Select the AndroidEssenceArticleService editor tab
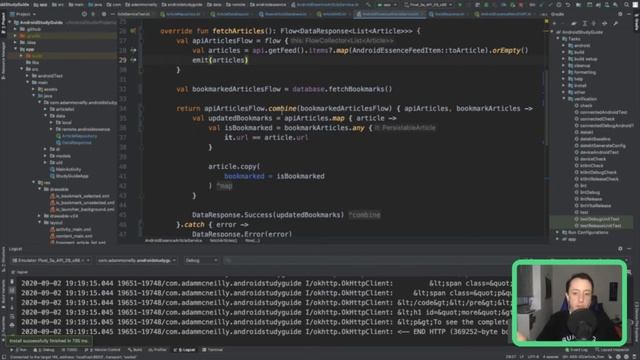Viewport: 640px width, 360px height. (x=390, y=14)
